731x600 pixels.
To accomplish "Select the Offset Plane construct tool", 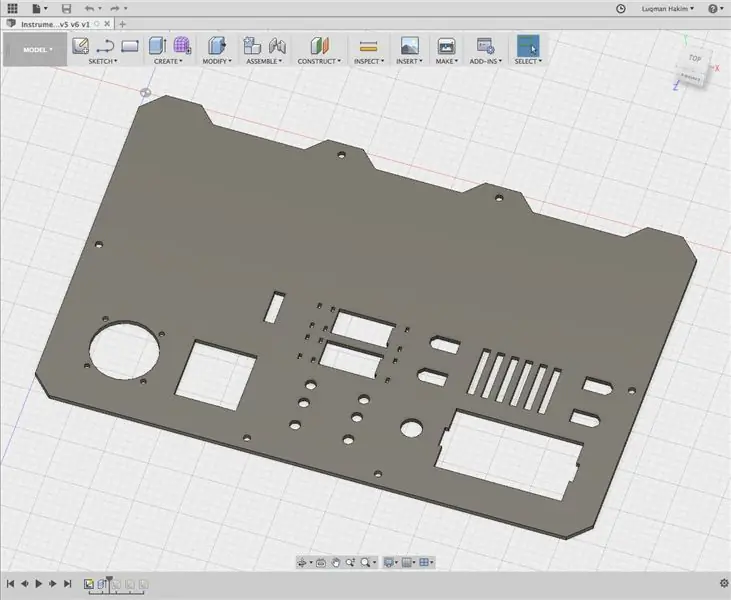I will (x=319, y=46).
